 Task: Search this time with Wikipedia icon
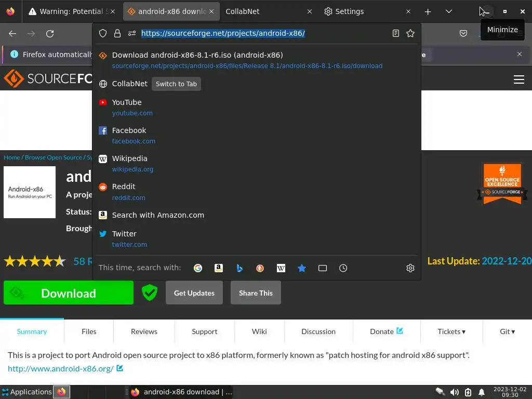281,268
